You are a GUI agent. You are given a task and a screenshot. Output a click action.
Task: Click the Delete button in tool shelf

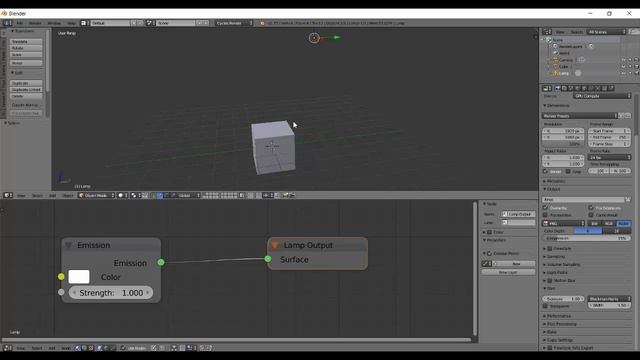click(26, 96)
